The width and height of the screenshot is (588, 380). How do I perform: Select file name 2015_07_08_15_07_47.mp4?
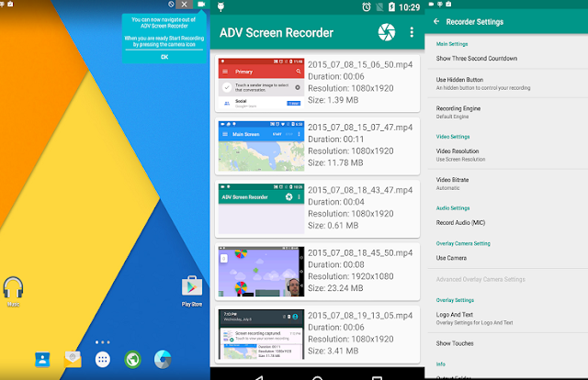(x=360, y=128)
